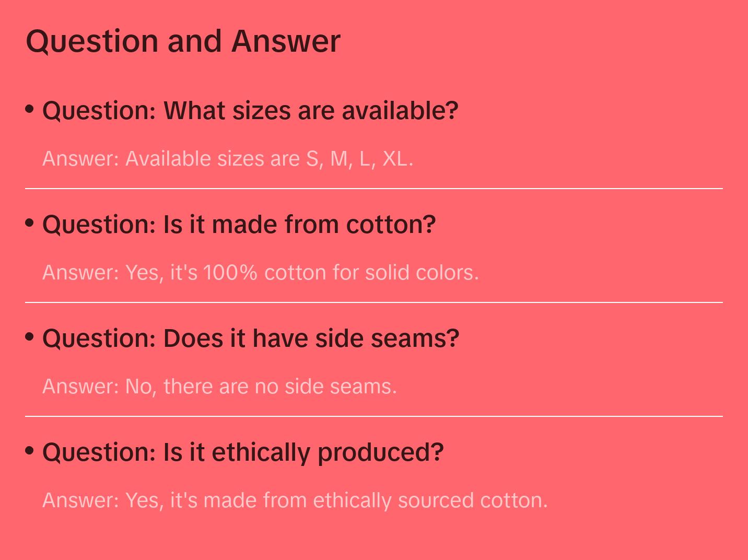Select the "Does it have side seams?" question
The width and height of the screenshot is (748, 560).
click(251, 339)
